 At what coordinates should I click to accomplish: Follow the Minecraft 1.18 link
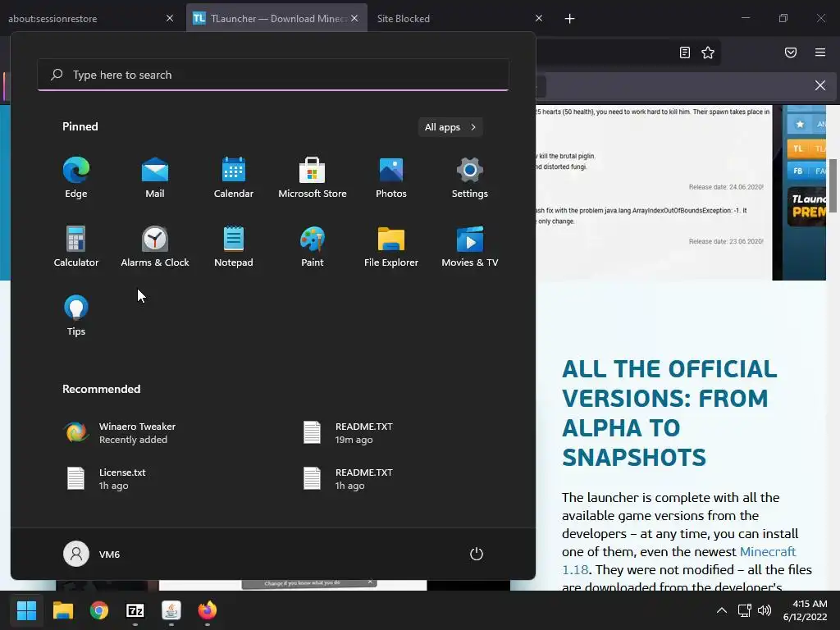click(x=678, y=560)
